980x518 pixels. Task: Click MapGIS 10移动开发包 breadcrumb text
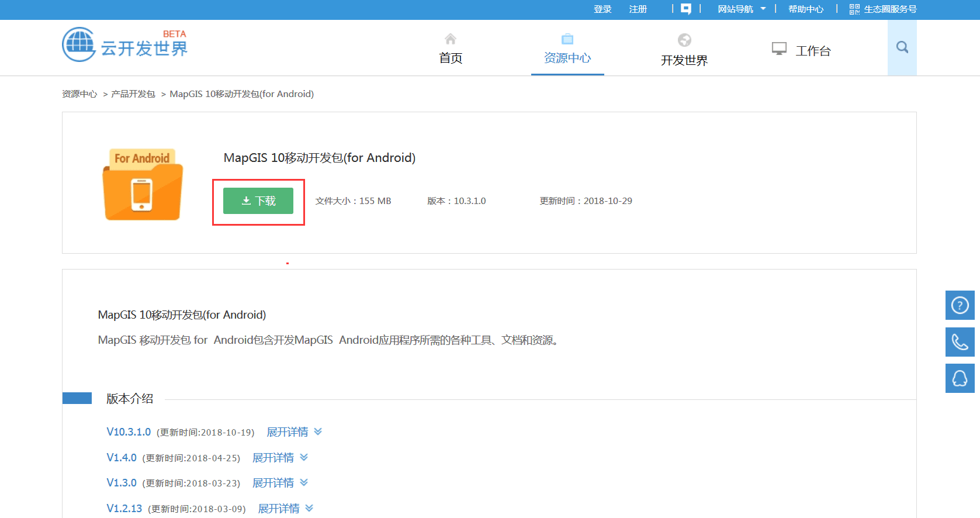242,94
